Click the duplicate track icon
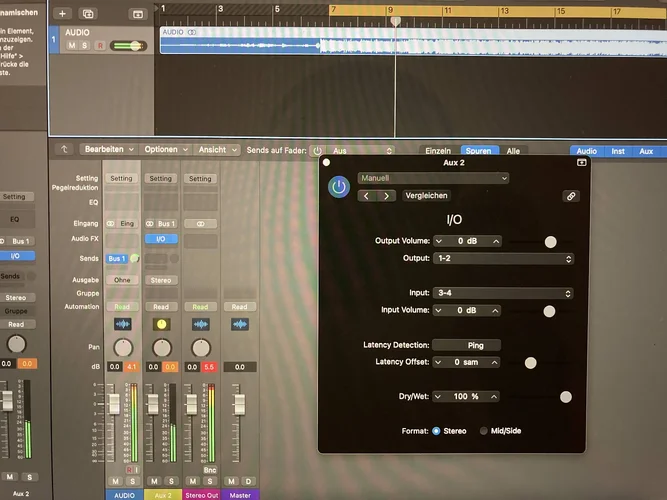The image size is (667, 500). pos(88,14)
